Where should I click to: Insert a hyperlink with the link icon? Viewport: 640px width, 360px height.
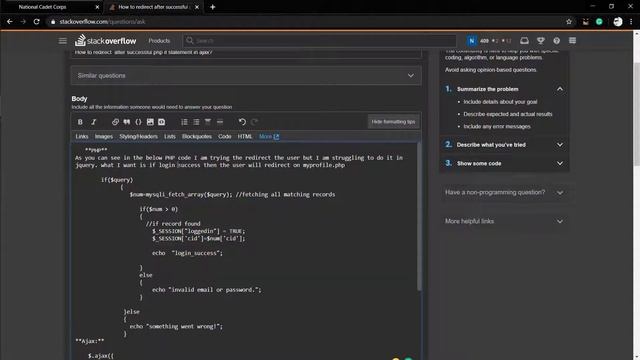(116, 122)
